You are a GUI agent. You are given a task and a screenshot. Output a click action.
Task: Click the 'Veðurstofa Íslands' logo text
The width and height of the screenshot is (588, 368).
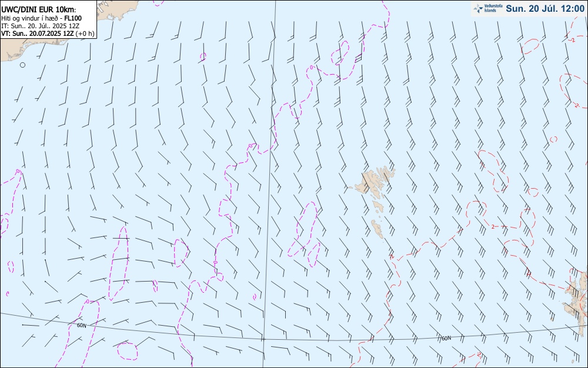(x=493, y=8)
